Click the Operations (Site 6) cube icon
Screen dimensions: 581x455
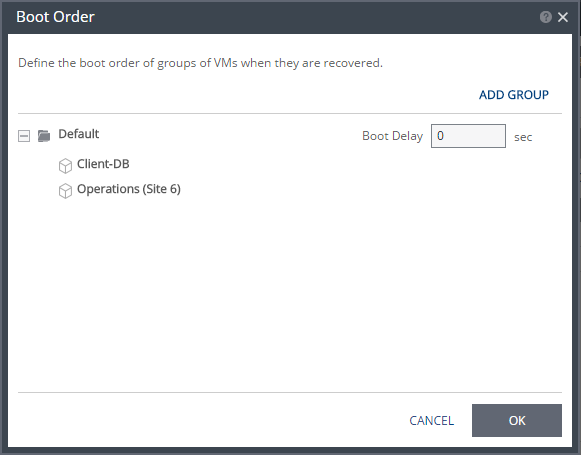click(65, 191)
